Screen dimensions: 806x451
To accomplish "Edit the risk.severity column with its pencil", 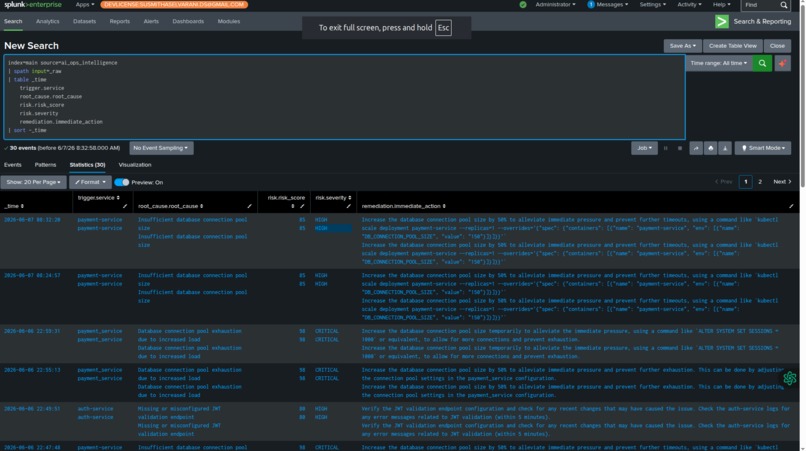I will 348,206.
